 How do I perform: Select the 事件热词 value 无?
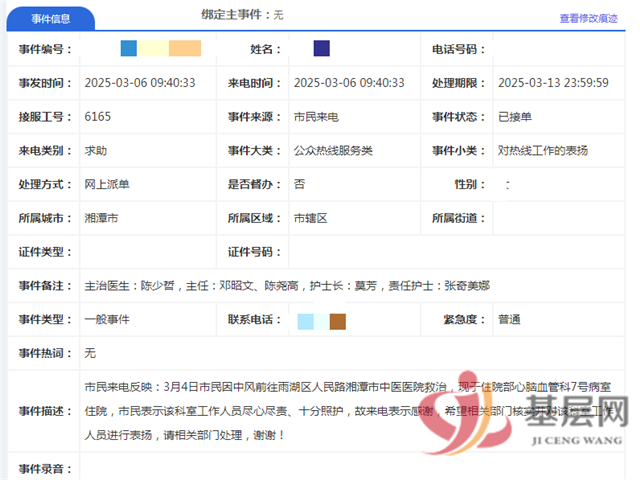click(x=90, y=353)
